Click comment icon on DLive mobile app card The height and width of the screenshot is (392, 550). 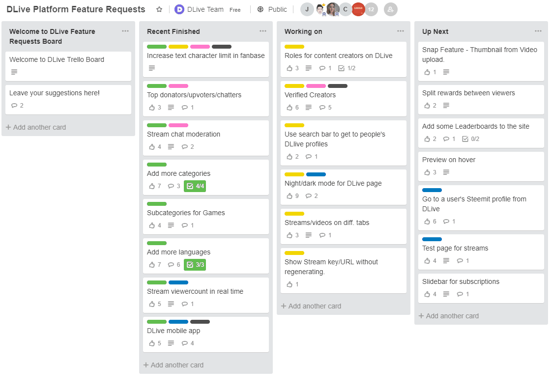[184, 343]
